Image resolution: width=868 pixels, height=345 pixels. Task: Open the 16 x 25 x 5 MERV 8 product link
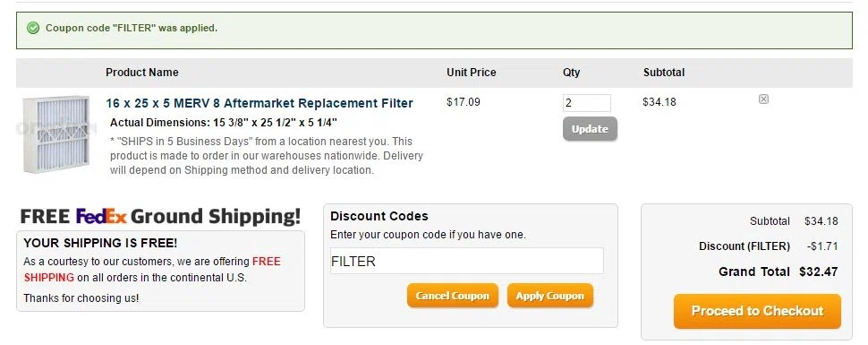(260, 103)
